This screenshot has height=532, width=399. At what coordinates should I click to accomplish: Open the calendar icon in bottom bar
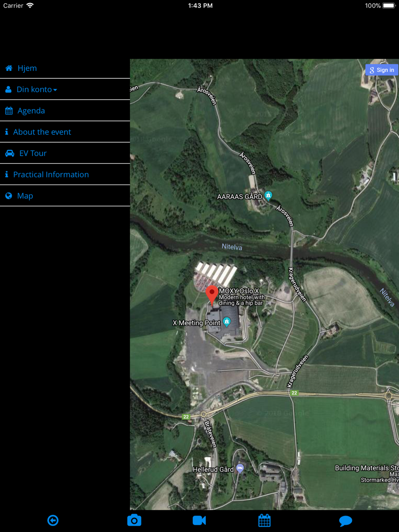[x=264, y=520]
